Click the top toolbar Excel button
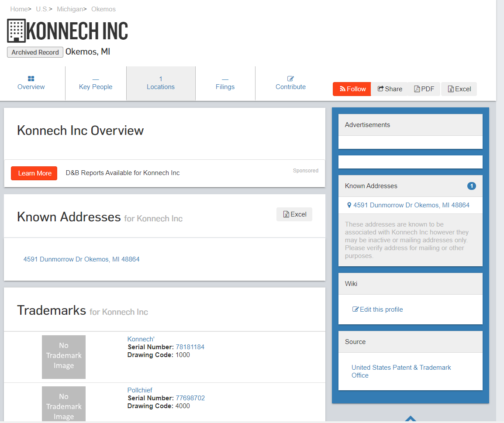This screenshot has width=504, height=423. 459,89
